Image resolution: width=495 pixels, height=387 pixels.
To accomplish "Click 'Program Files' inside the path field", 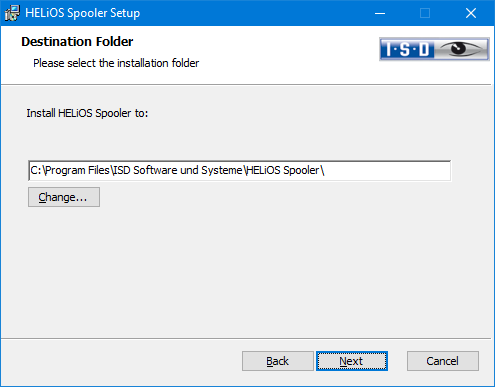I will 77,170.
